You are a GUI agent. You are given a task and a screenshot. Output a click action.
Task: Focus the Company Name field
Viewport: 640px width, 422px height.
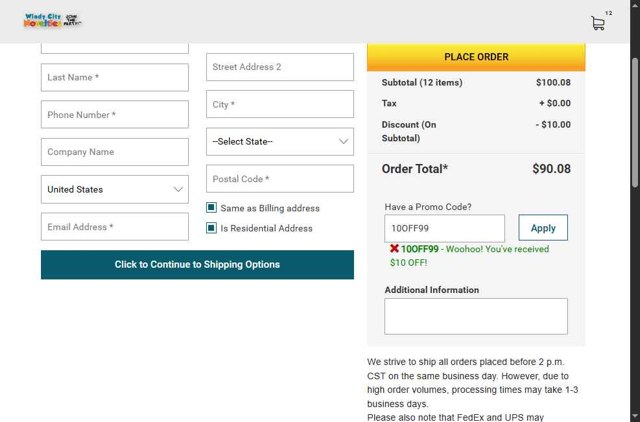[115, 152]
